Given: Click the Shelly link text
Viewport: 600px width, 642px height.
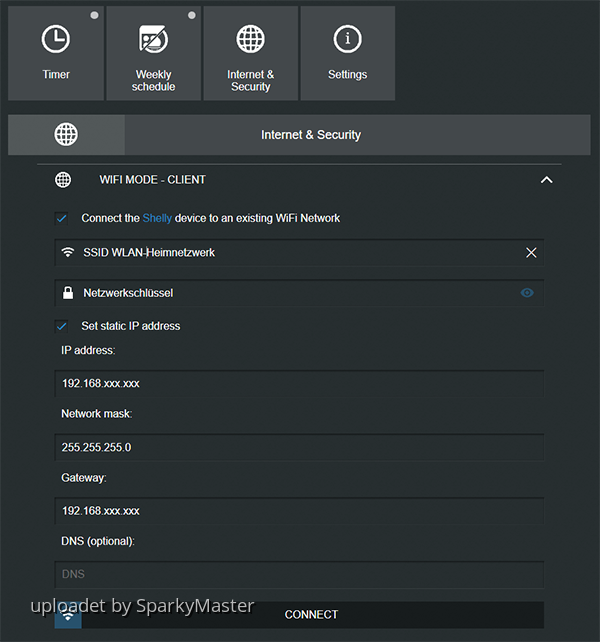Looking at the screenshot, I should click(x=157, y=218).
